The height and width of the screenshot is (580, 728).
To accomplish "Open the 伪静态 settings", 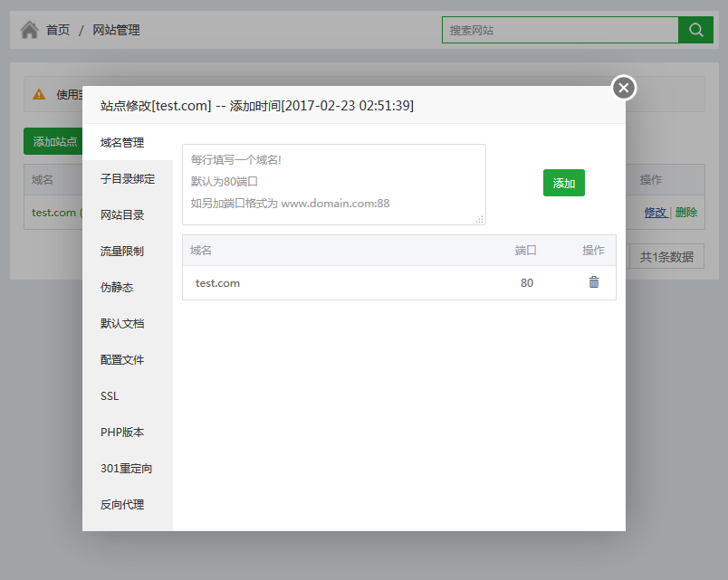I will (117, 288).
